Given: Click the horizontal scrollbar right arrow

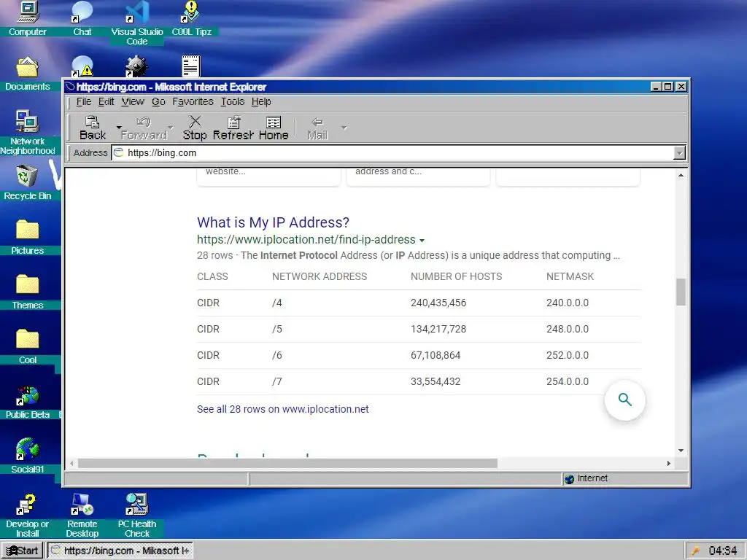Looking at the screenshot, I should (x=668, y=463).
